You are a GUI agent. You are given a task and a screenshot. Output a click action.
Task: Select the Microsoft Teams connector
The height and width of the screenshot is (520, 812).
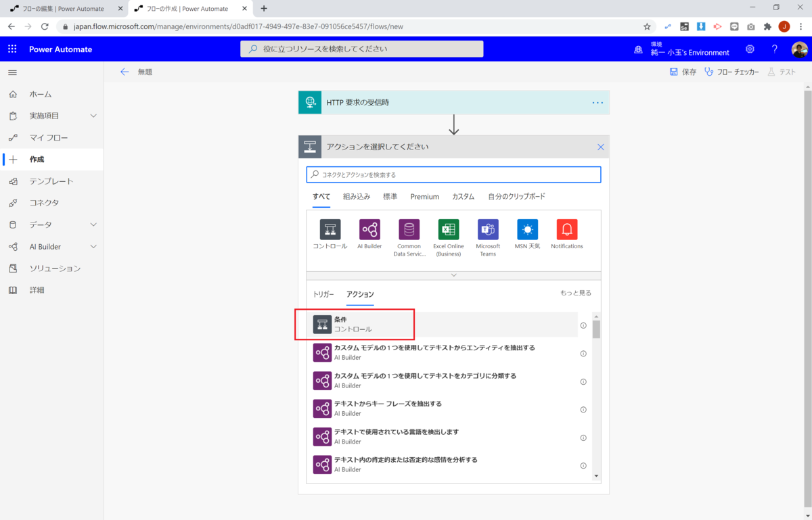488,230
